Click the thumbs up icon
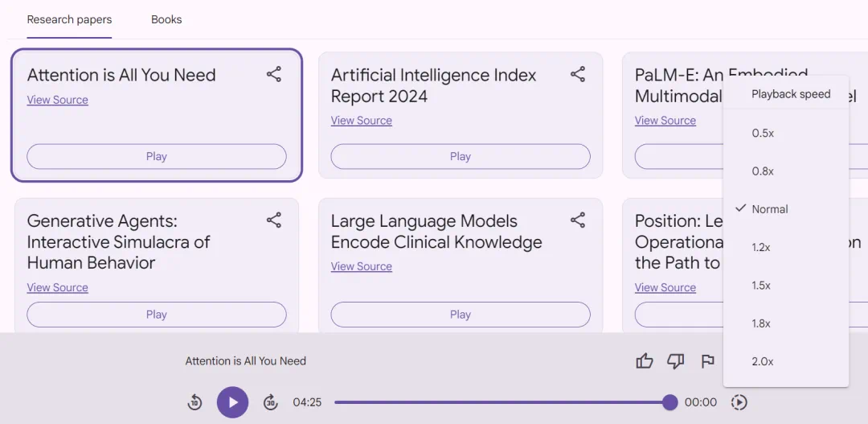Image resolution: width=868 pixels, height=424 pixels. [645, 361]
